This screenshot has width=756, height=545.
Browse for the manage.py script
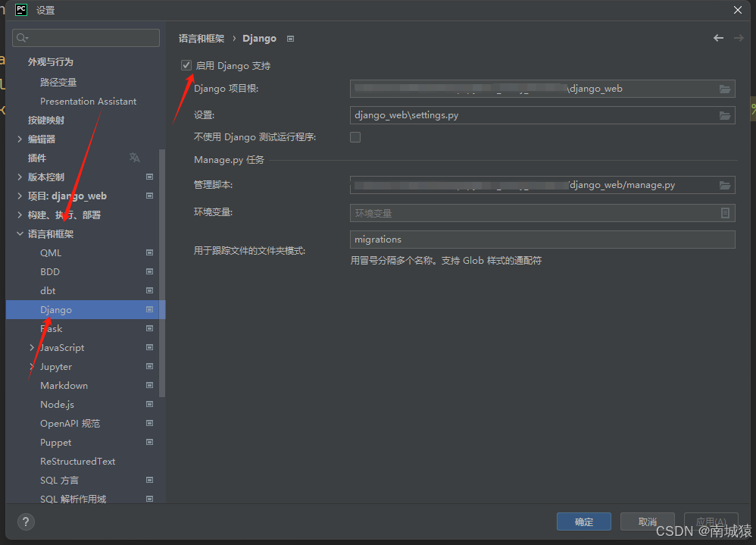(725, 185)
